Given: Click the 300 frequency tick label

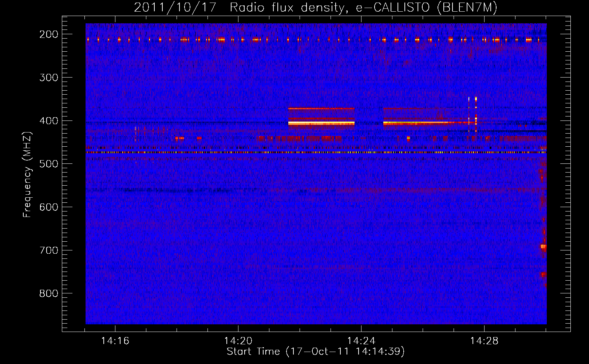Looking at the screenshot, I should (x=49, y=78).
